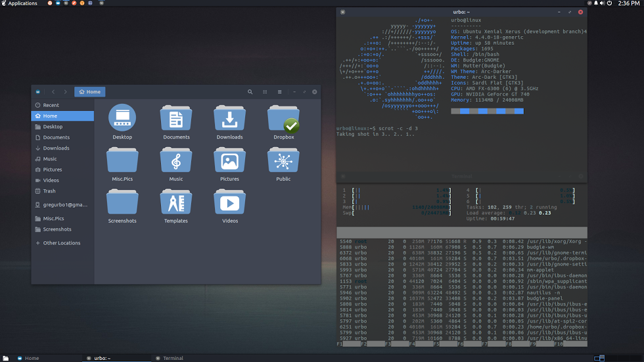Open the hamburger menu in Files header
This screenshot has height=362, width=644.
[279, 92]
